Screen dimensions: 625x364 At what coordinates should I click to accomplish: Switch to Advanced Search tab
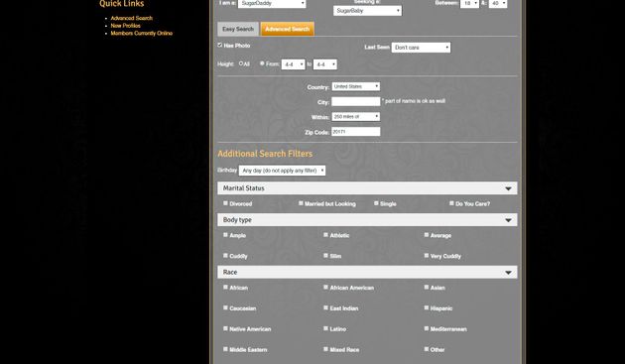287,29
